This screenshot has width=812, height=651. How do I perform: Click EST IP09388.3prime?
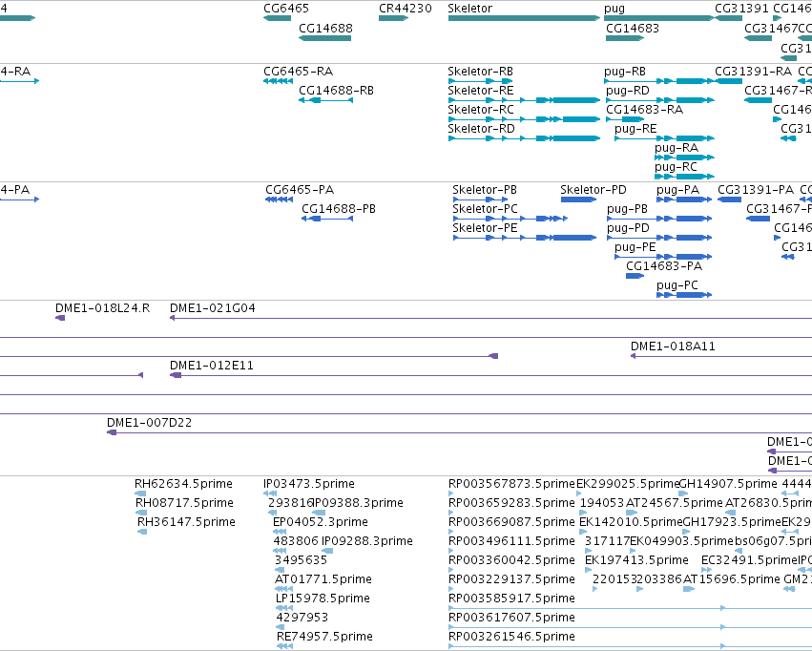[319, 513]
